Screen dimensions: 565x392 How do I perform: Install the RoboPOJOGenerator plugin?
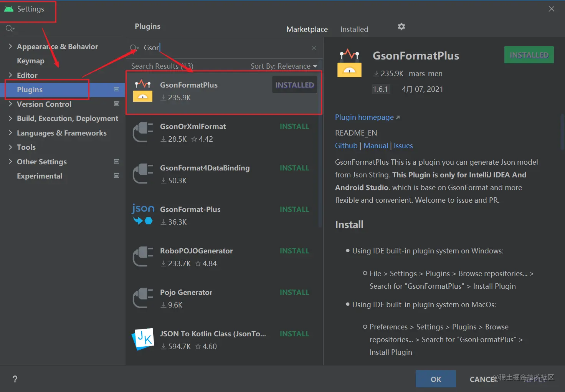(x=294, y=251)
